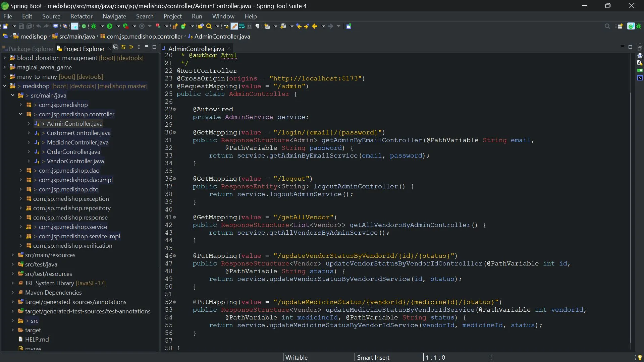Toggle the fold marker at line 46
Viewport: 644px width, 362px height.
174,256
